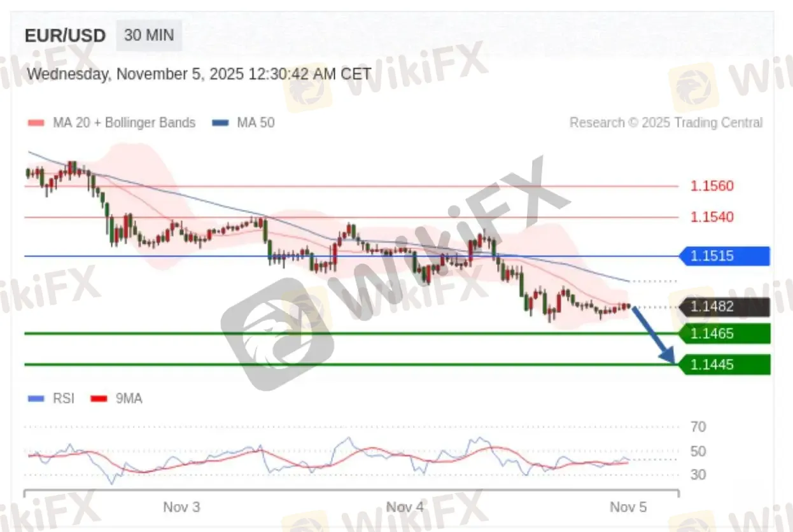This screenshot has width=793, height=532.
Task: Click the Nov 5 date axis label
Action: point(628,507)
